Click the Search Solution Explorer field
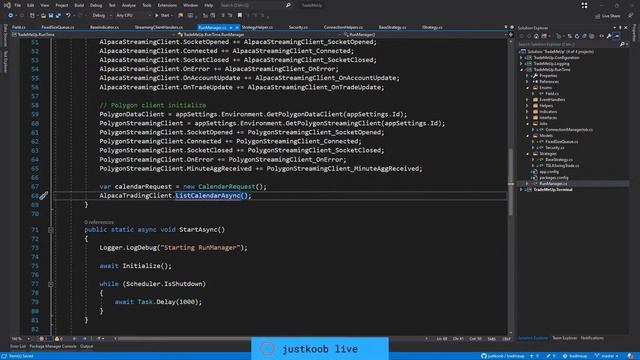 (568, 44)
